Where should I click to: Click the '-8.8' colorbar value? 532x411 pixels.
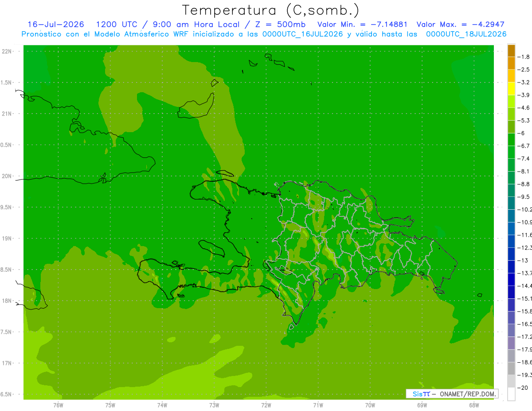pyautogui.click(x=523, y=184)
